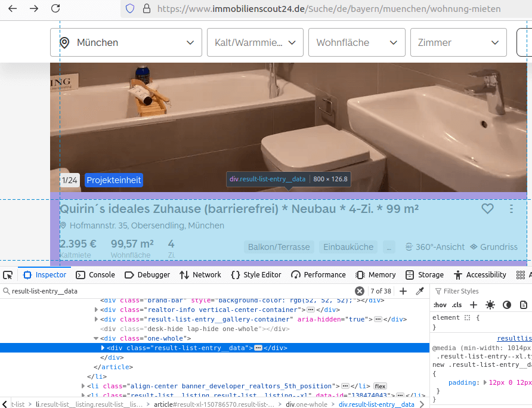
Task: Open listing title Quirin's ideales Zuhause
Action: pos(239,209)
